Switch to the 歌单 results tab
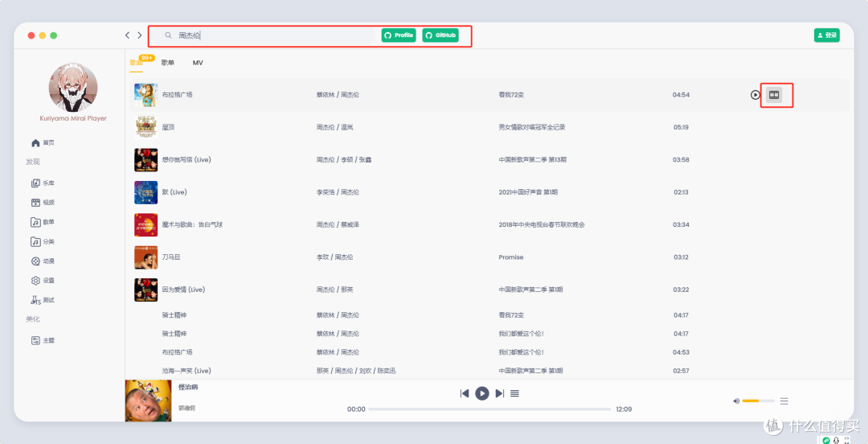Viewport: 868px width, 444px height. pyautogui.click(x=168, y=63)
